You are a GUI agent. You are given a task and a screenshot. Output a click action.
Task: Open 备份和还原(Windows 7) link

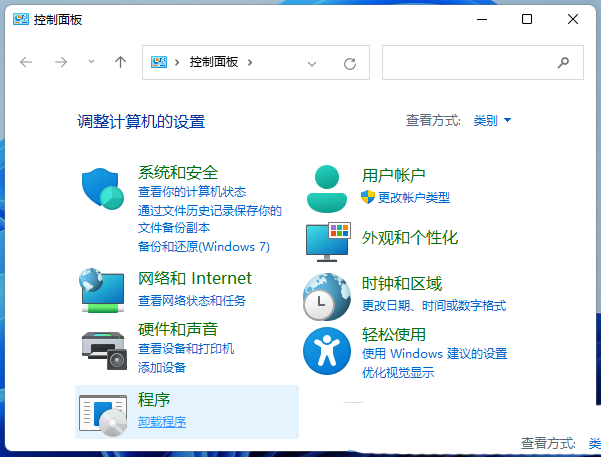(x=204, y=247)
